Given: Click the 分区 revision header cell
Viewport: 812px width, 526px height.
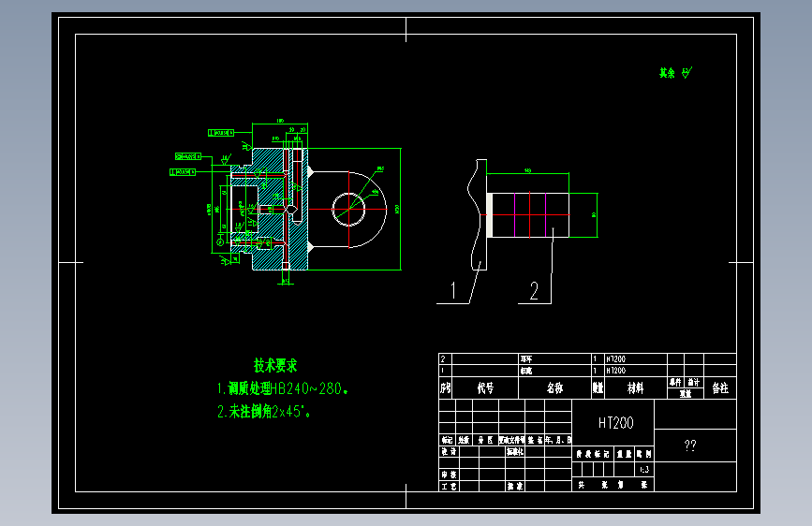Looking at the screenshot, I should (485, 440).
